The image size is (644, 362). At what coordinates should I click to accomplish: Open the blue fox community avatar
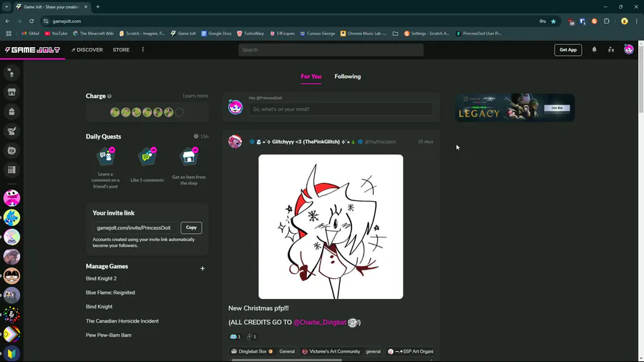(x=11, y=217)
